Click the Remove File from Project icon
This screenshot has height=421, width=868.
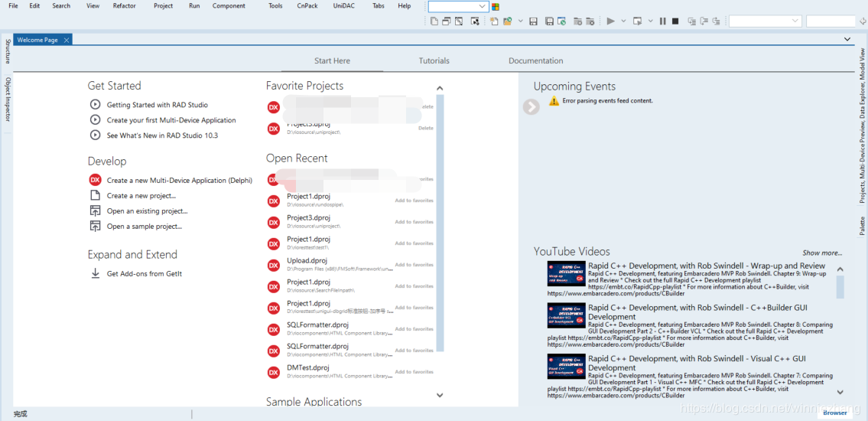click(x=590, y=21)
